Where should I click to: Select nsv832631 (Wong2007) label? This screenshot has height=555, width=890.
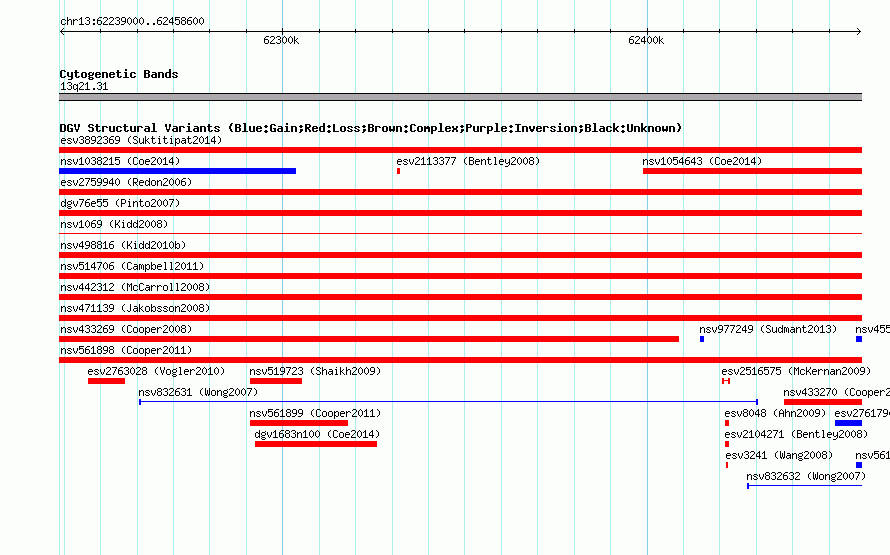(198, 392)
